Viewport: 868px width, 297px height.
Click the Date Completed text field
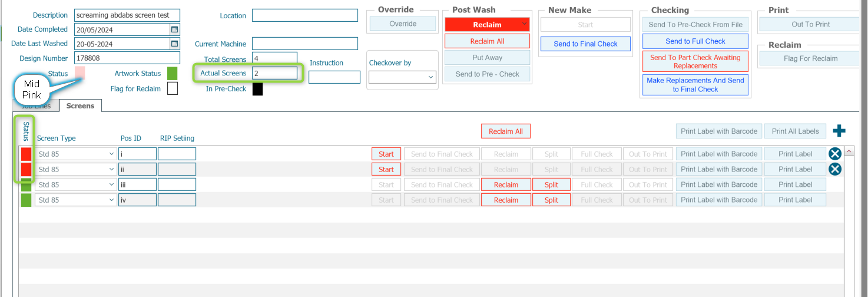point(122,29)
